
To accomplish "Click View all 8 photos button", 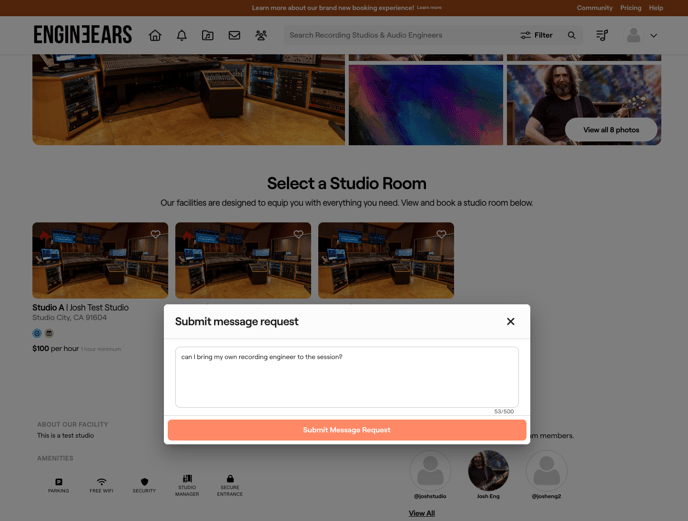I will [x=611, y=130].
